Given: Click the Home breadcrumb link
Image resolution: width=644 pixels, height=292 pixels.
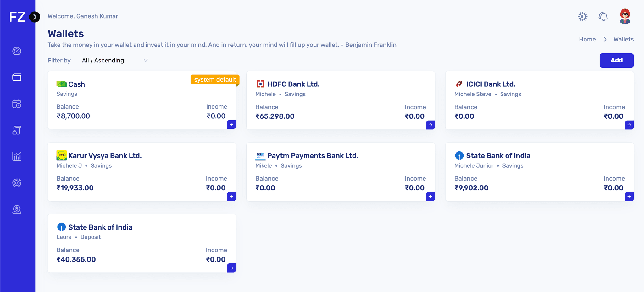Looking at the screenshot, I should point(587,39).
